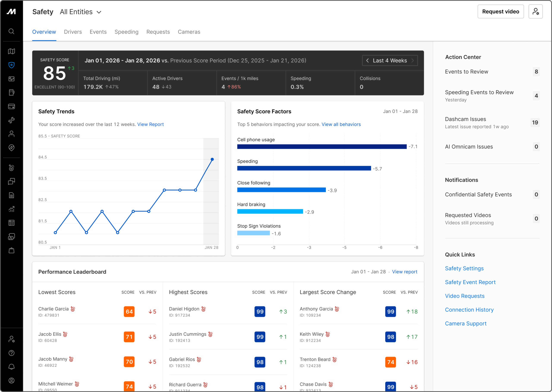552x392 pixels.
Task: Click the Request video button
Action: click(500, 11)
